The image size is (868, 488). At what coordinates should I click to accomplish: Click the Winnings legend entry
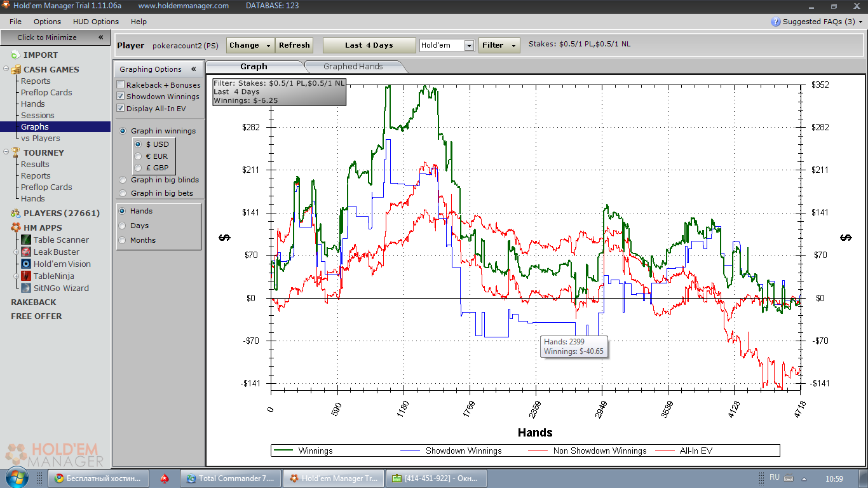pos(303,451)
